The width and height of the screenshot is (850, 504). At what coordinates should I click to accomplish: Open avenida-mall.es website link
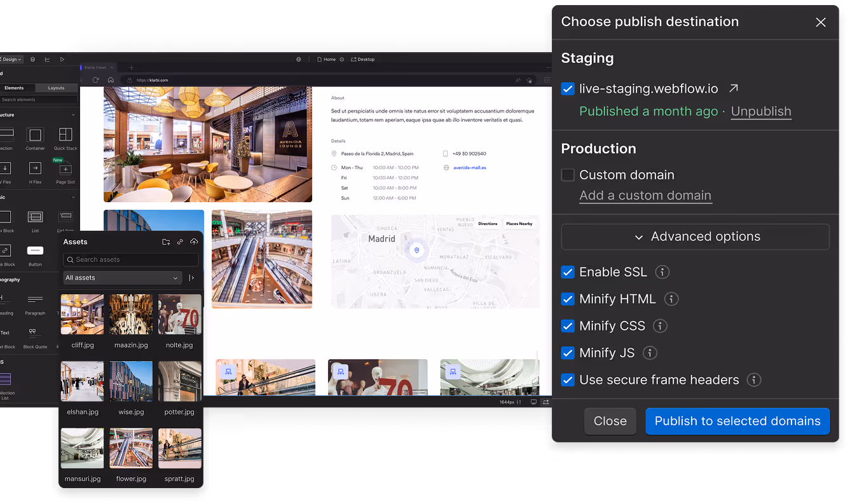tap(470, 168)
